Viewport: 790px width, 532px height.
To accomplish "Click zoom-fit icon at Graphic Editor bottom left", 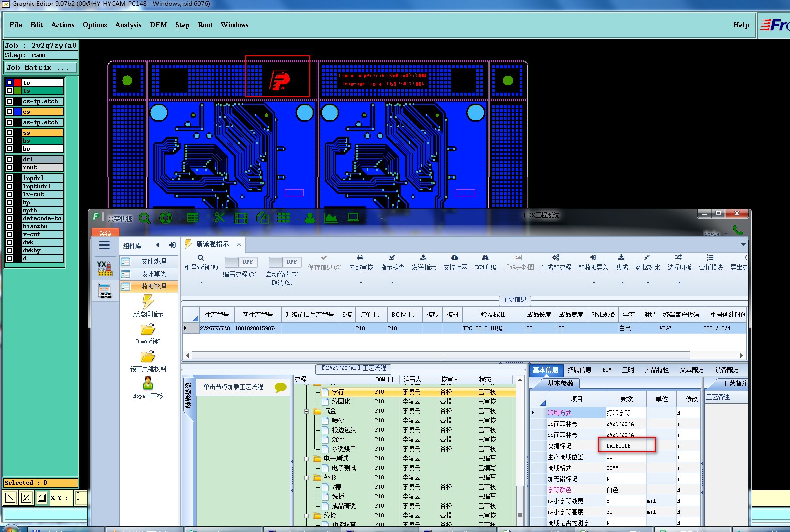I will click(10, 498).
